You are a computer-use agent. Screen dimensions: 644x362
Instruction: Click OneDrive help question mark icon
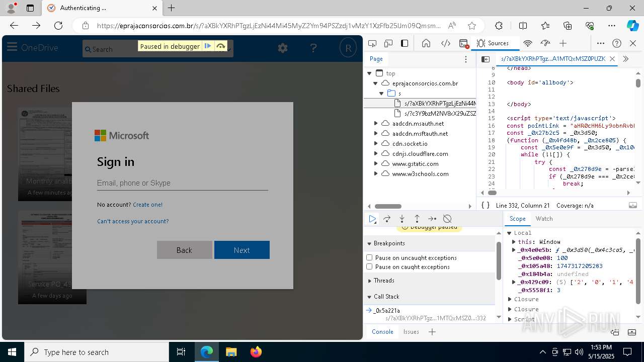[x=313, y=48]
